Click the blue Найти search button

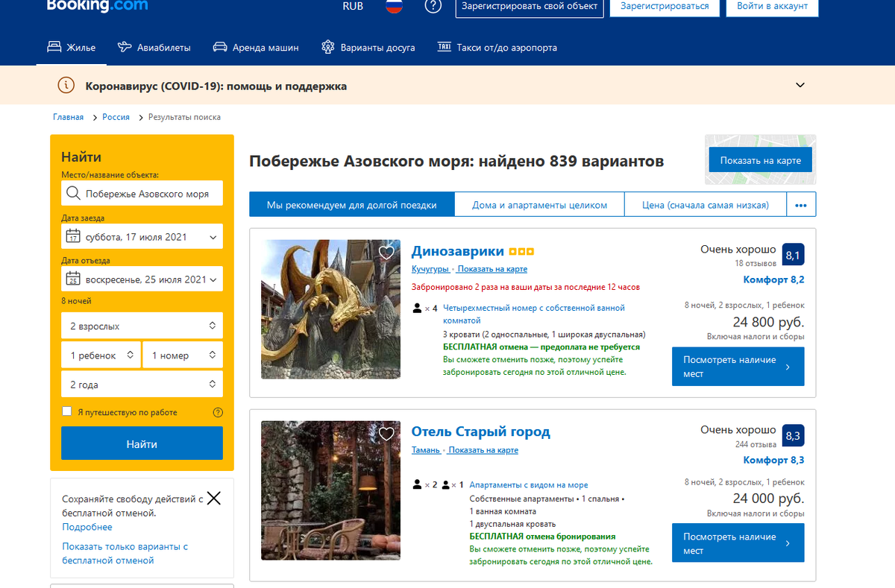[142, 443]
